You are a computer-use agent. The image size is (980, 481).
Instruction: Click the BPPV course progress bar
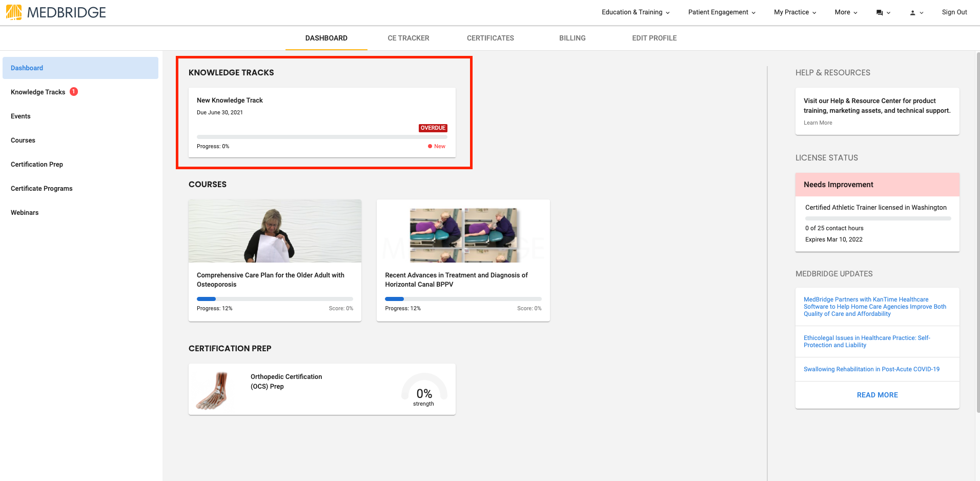click(463, 299)
